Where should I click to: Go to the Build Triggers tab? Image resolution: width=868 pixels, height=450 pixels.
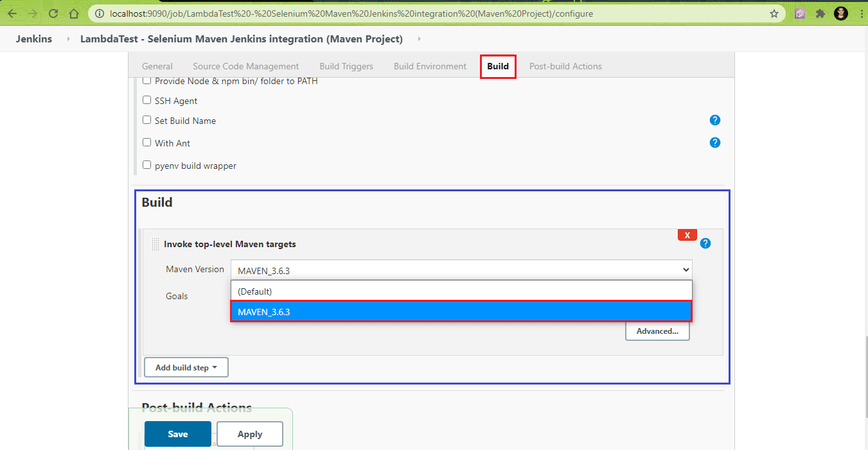(x=346, y=66)
